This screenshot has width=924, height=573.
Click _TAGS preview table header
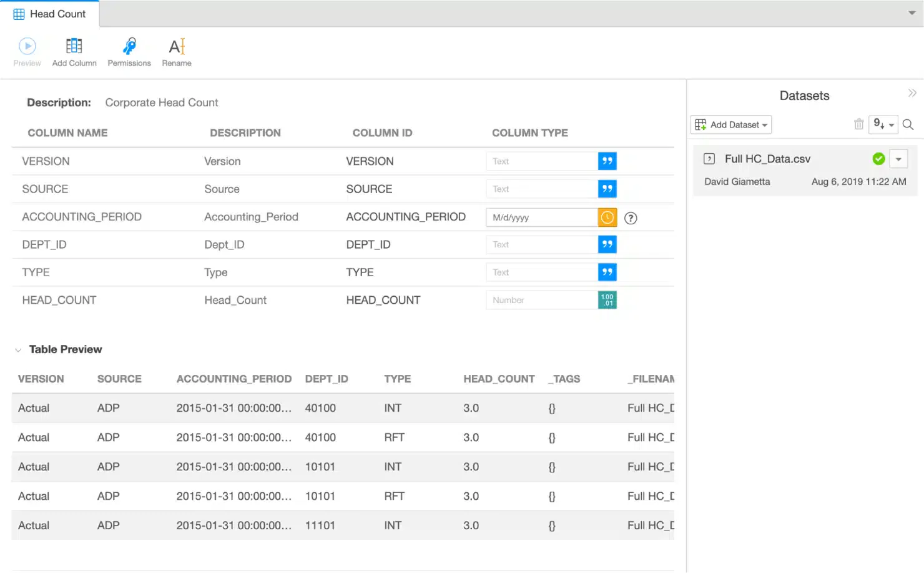point(564,379)
